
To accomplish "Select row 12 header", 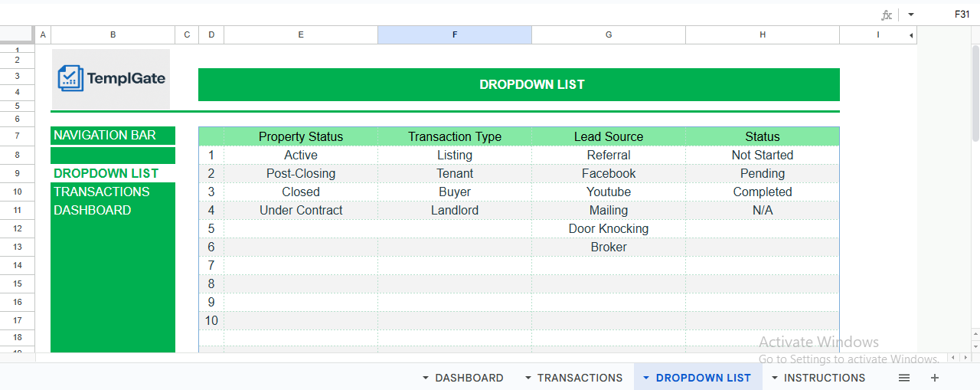I will pyautogui.click(x=17, y=228).
